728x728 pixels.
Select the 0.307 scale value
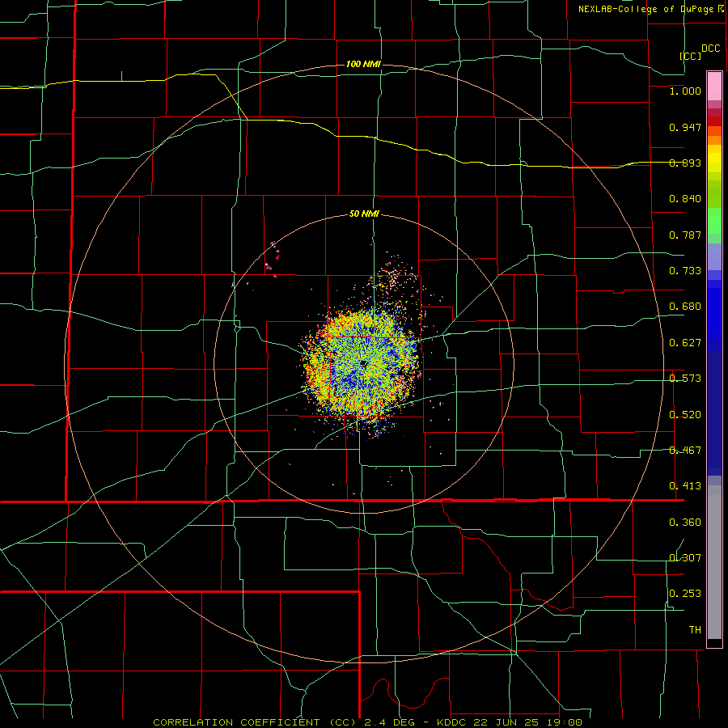pos(685,558)
